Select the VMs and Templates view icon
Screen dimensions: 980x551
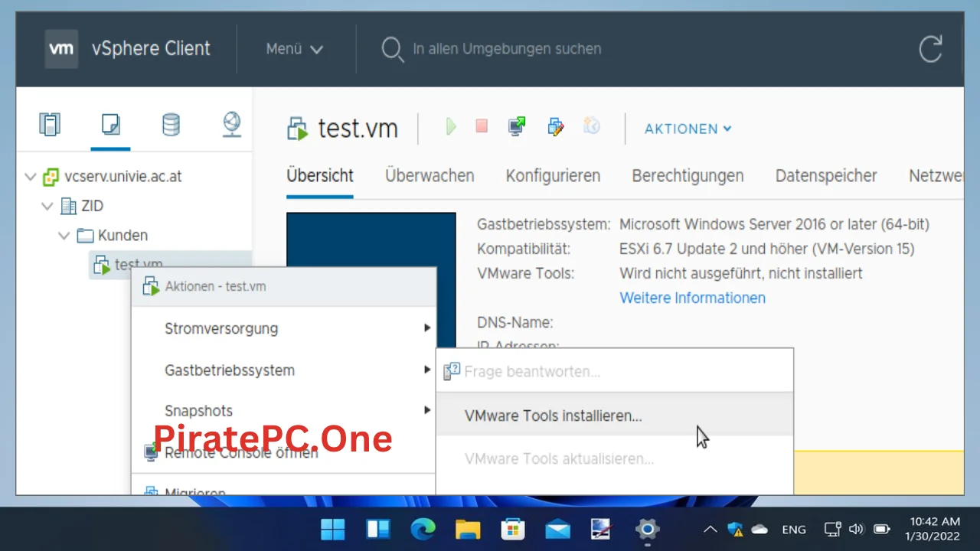[110, 124]
